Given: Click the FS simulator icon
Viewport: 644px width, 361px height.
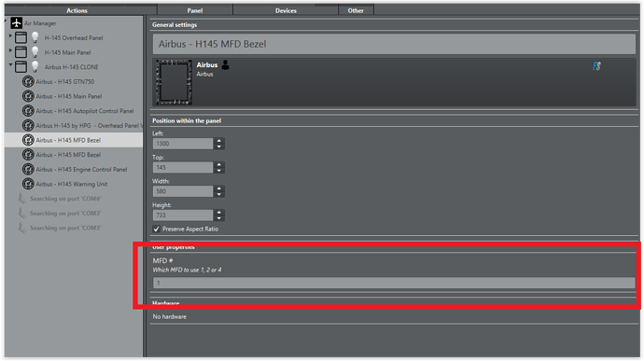Looking at the screenshot, I should tap(596, 65).
